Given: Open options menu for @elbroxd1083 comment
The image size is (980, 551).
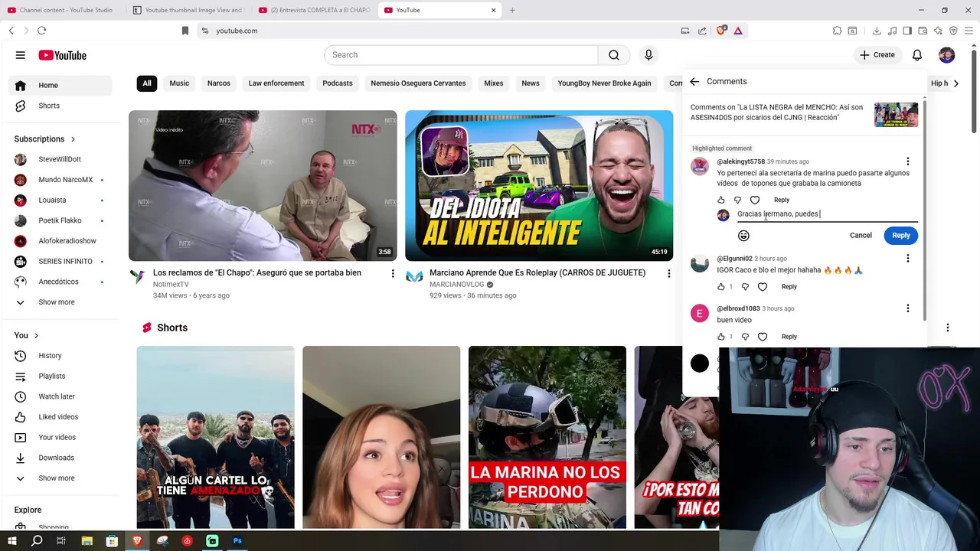Looking at the screenshot, I should [908, 308].
